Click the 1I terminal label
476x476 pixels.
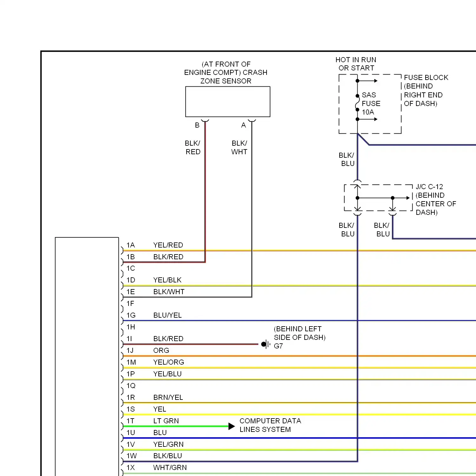click(129, 339)
